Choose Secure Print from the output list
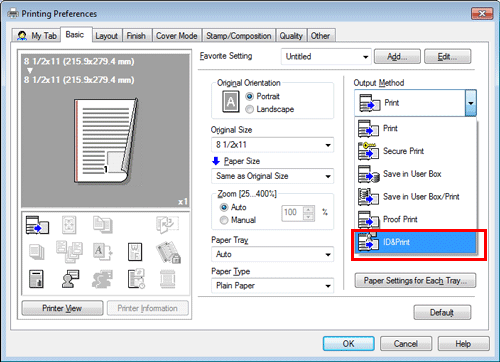The image size is (500, 362). 416,151
